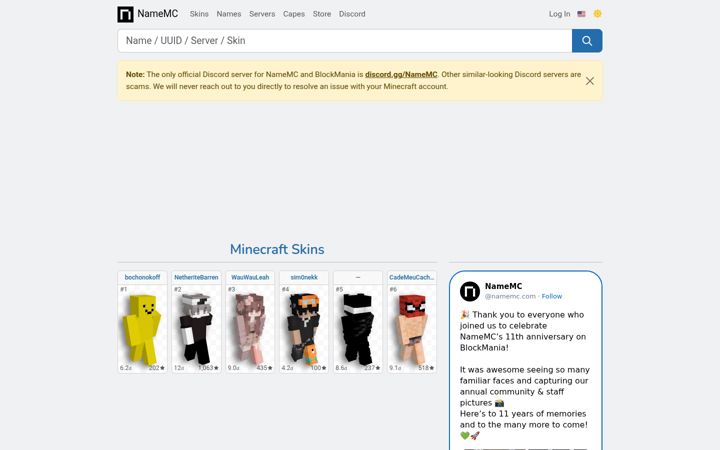Click the NameMC logo icon
Screen dimensions: 720x450
[125, 14]
